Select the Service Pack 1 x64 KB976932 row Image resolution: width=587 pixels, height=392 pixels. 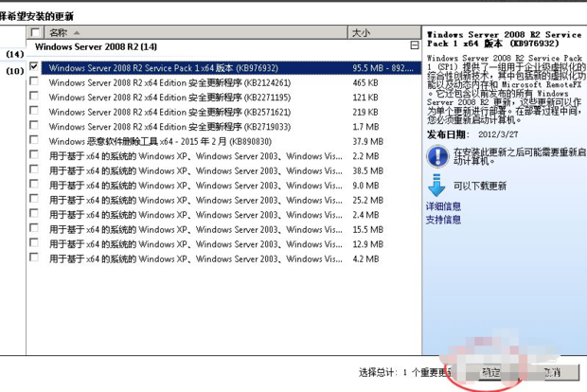click(x=231, y=68)
